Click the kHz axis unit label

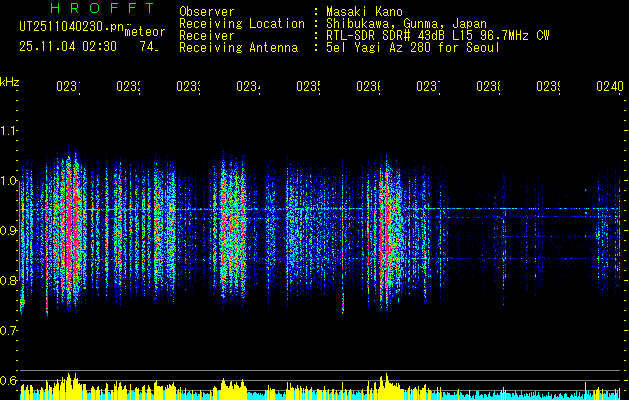(9, 82)
